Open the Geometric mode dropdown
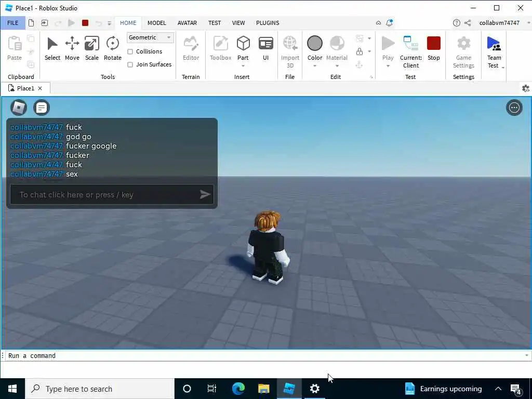The image size is (532, 399). click(150, 37)
